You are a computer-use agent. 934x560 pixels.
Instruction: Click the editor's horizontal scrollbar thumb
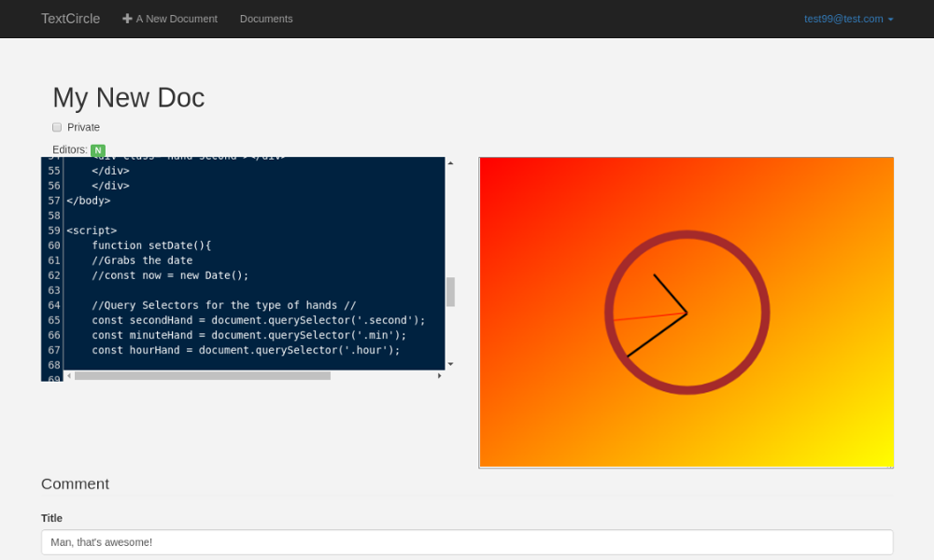click(202, 375)
